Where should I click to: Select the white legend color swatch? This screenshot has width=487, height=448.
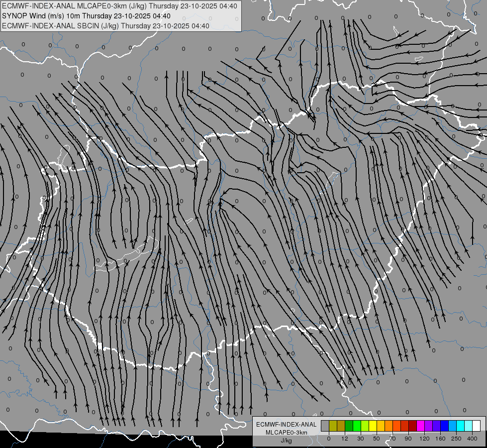click(x=477, y=426)
